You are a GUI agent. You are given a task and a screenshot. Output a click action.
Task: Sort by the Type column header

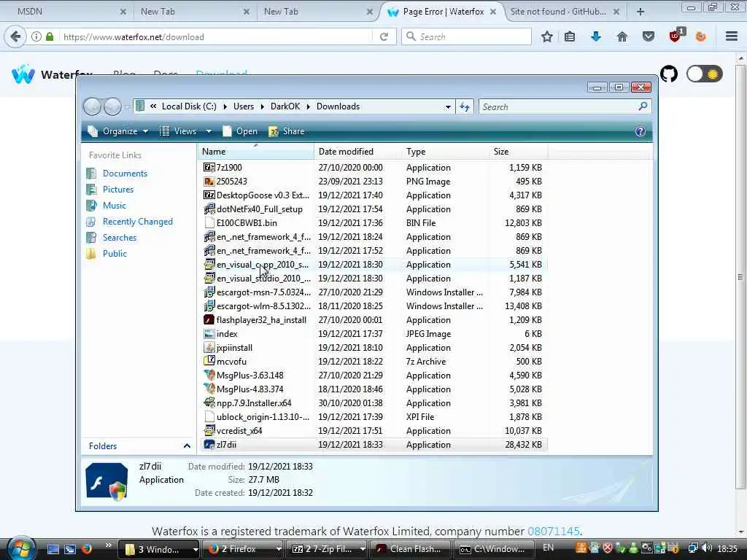click(x=445, y=152)
